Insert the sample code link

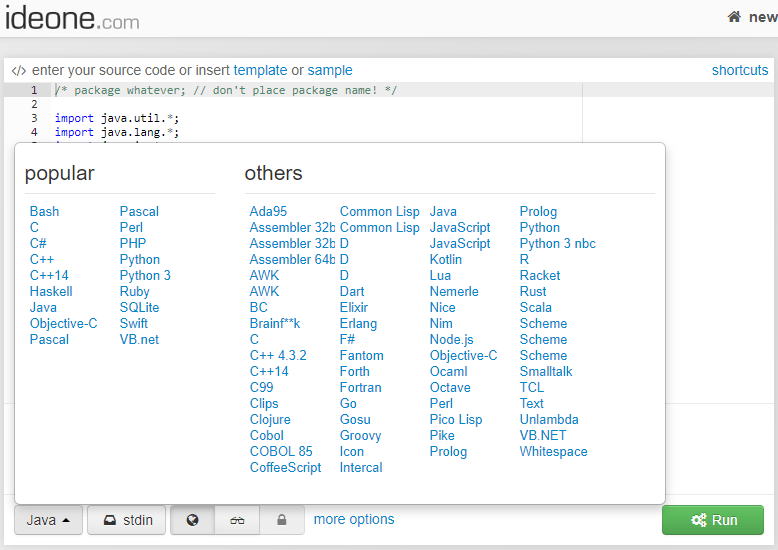[330, 70]
